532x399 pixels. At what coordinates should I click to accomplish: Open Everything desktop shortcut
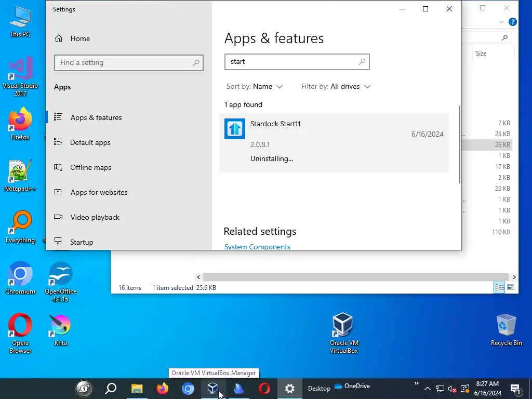coord(20,227)
